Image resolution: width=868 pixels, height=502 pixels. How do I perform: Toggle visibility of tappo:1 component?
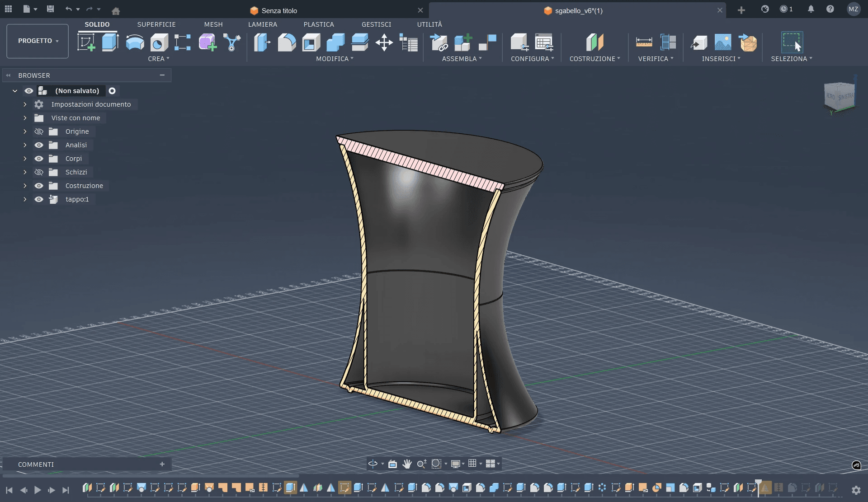39,199
